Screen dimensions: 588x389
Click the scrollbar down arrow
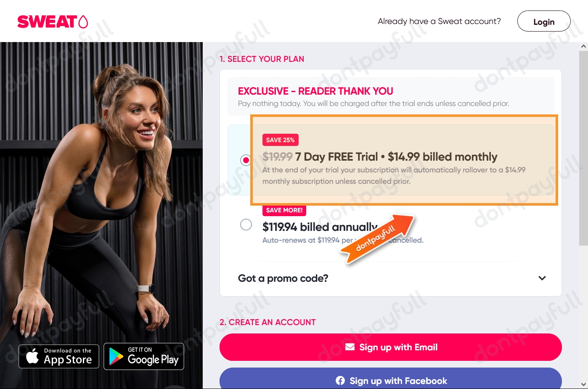[583, 384]
